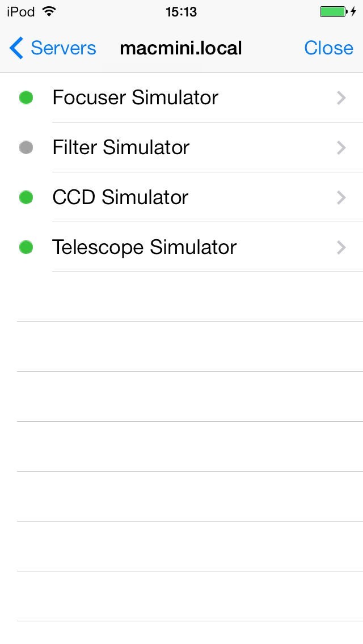Expand Focuser Simulator disclosure chevron
This screenshot has width=363, height=644.
341,98
